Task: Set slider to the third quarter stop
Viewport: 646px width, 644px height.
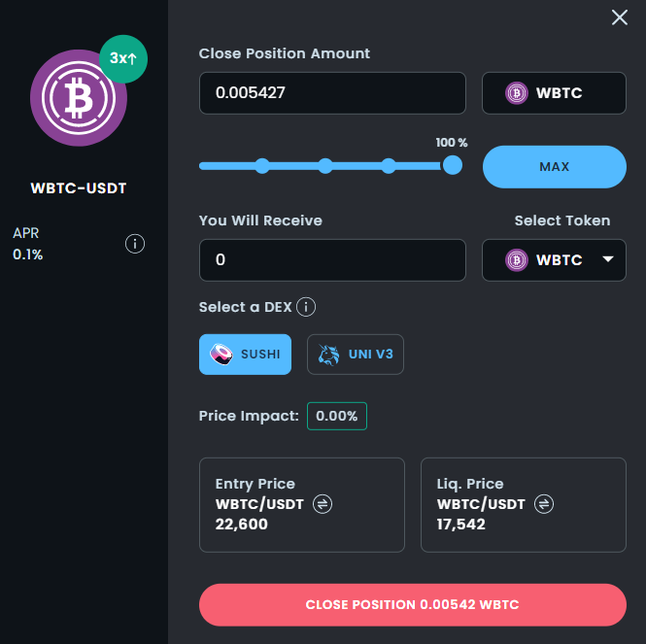Action: tap(389, 166)
